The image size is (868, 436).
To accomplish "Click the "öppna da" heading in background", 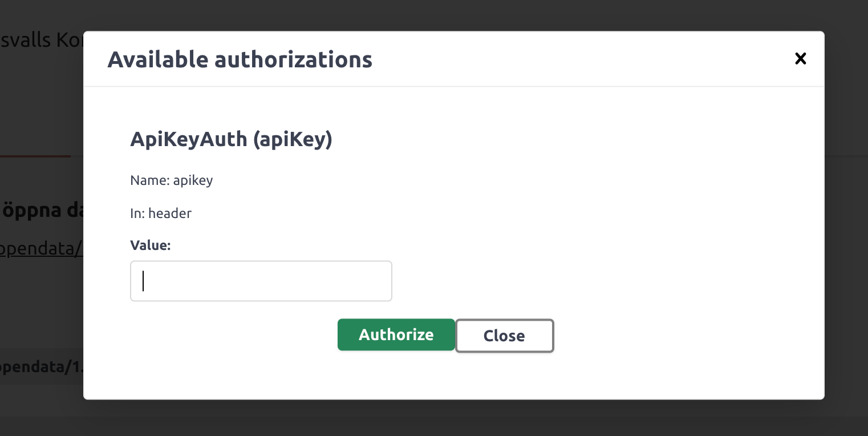I will (x=41, y=209).
